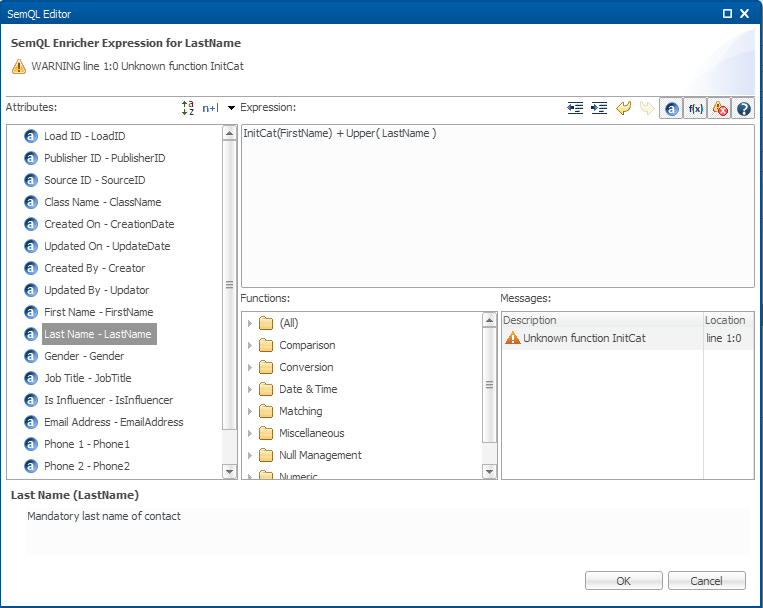This screenshot has height=608, width=763.
Task: Click the decrease indent icon
Action: tap(575, 108)
